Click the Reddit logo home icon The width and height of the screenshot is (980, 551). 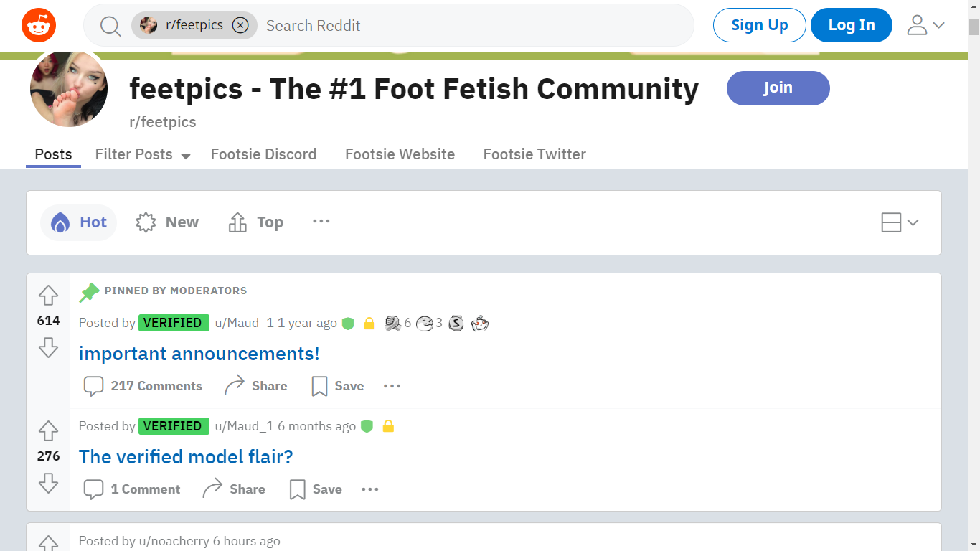pos(39,26)
